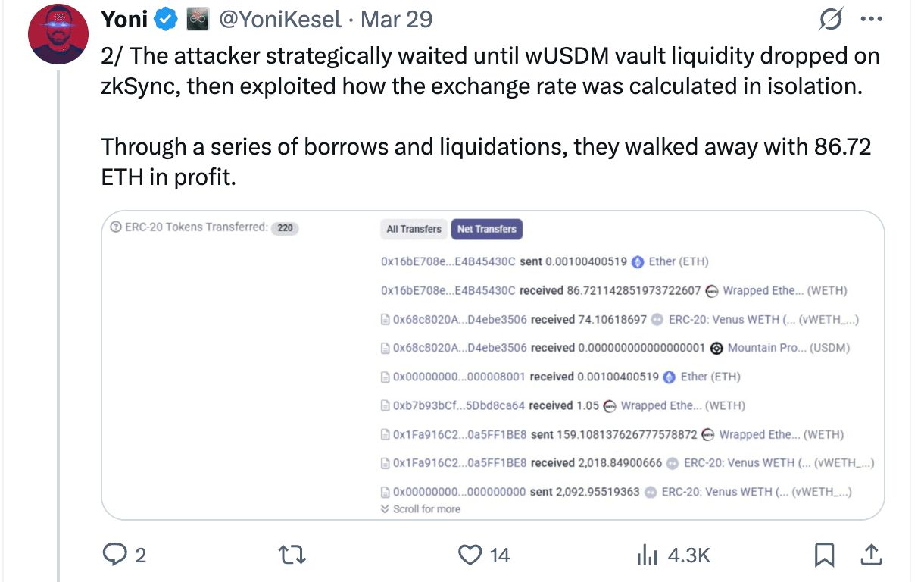Reply to the tweet
The height and width of the screenshot is (582, 924).
click(x=114, y=555)
